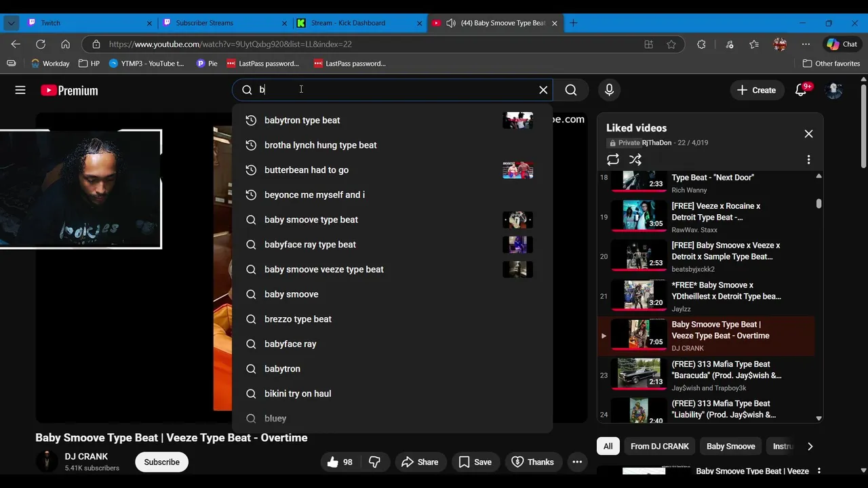The height and width of the screenshot is (488, 868).
Task: Start voice search with the microphone
Action: [x=609, y=90]
